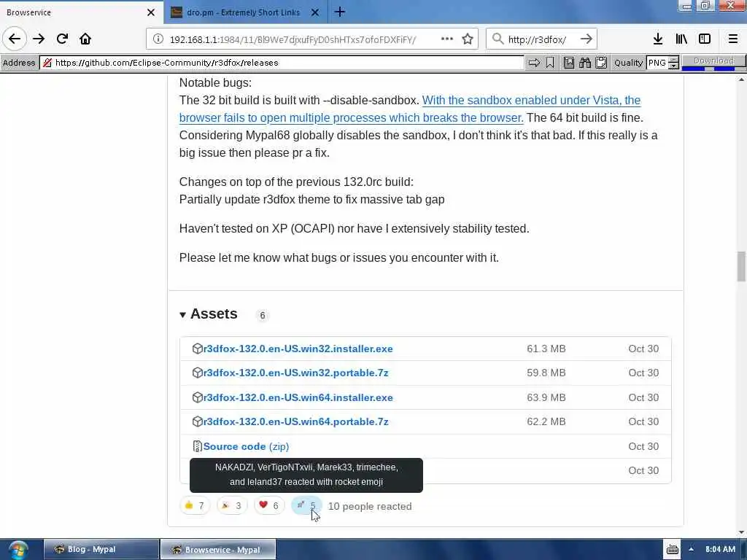
Task: Click scrollbar down arrow
Action: 741,532
